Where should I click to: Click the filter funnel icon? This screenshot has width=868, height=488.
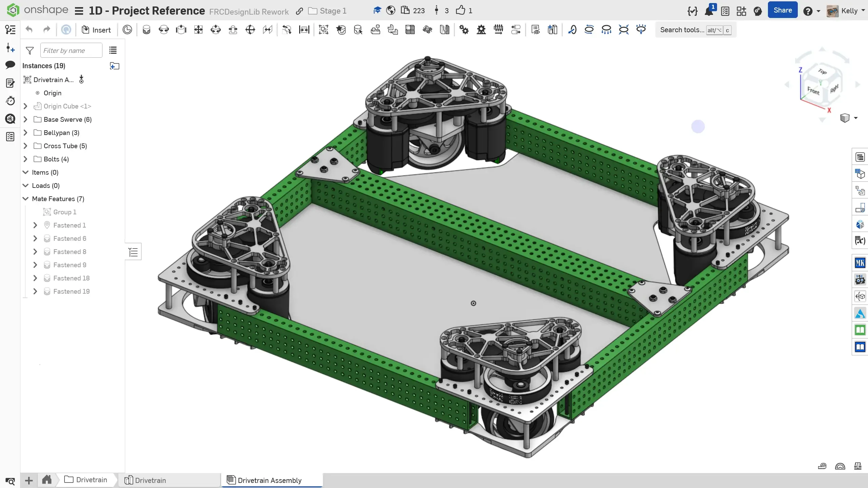(30, 51)
